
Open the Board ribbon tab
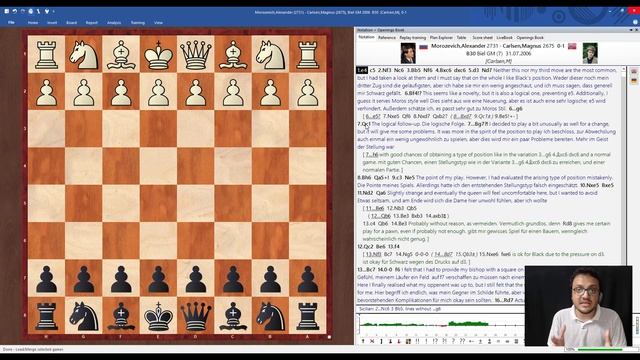click(71, 23)
